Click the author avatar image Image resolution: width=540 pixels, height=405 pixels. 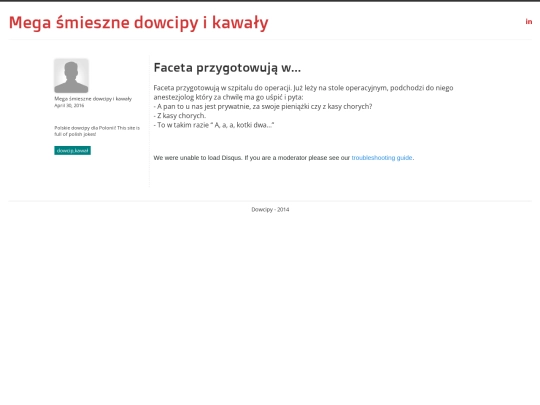coord(71,76)
